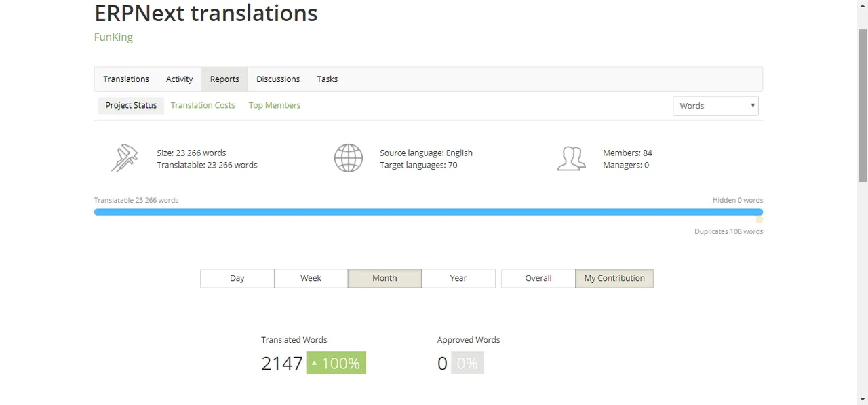Click the green 100% translated badge
This screenshot has width=868, height=405.
(x=336, y=363)
